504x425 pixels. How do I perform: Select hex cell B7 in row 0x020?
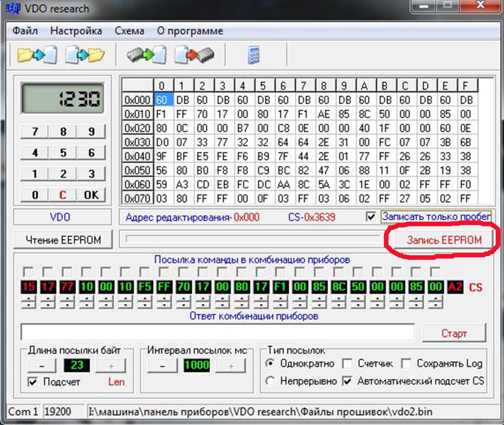click(x=245, y=128)
